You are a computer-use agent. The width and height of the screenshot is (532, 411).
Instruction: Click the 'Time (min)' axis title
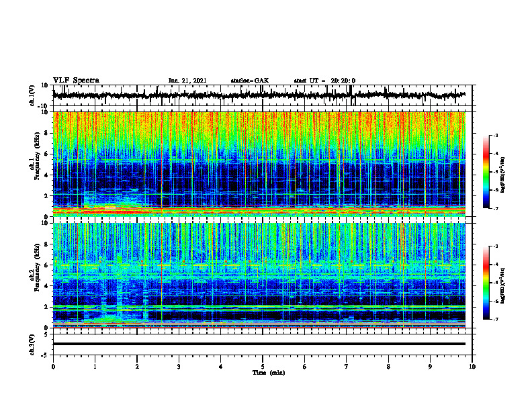coord(269,373)
